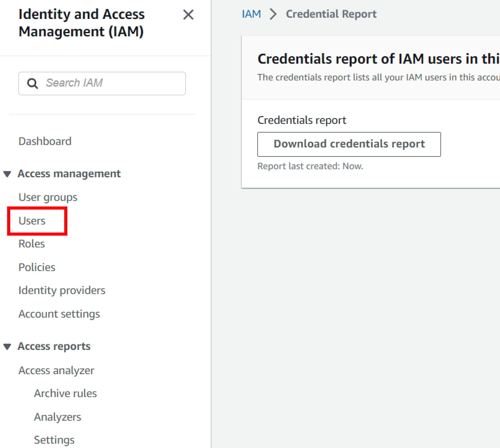This screenshot has width=500, height=448.
Task: Click the IAM breadcrumb link
Action: pos(251,14)
